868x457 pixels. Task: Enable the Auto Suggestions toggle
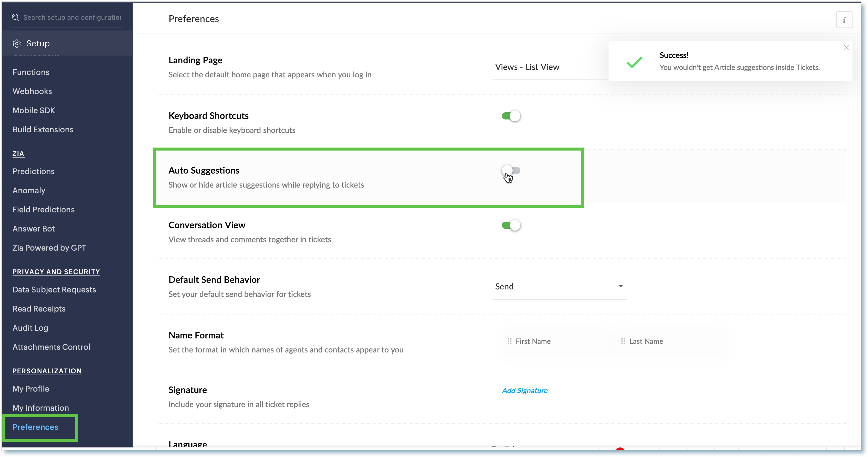(x=511, y=171)
